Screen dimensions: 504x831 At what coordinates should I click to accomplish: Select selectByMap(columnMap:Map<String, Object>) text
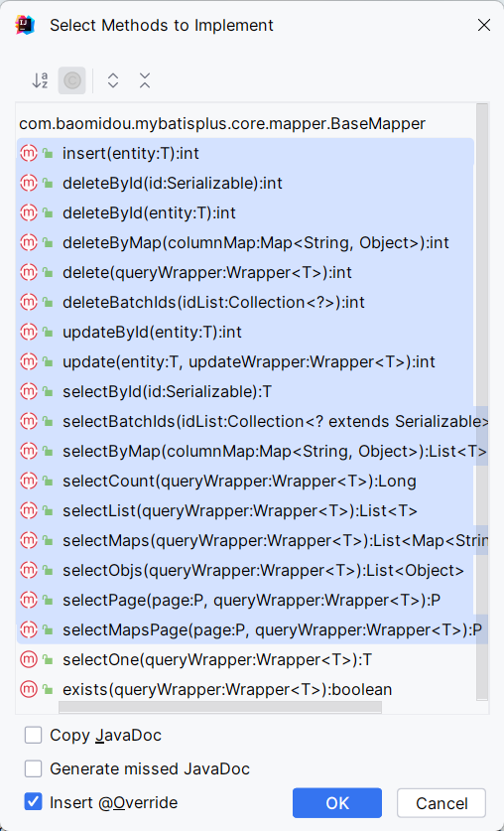(275, 451)
